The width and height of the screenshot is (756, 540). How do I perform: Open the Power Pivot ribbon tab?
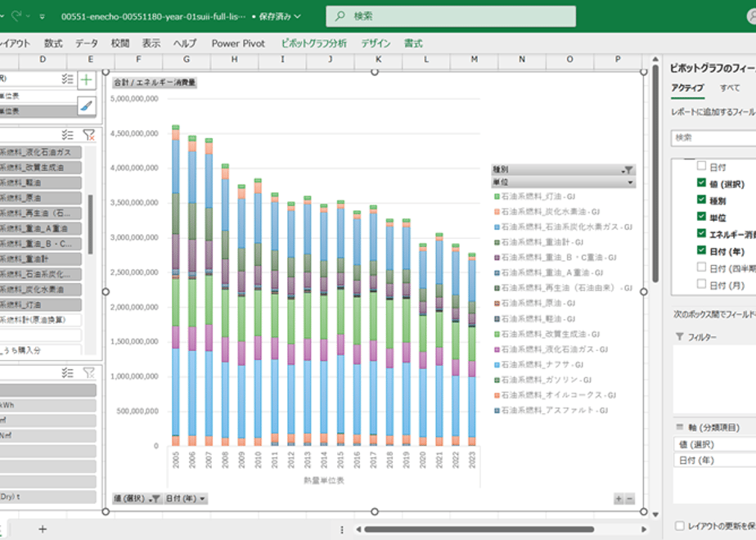tap(238, 43)
